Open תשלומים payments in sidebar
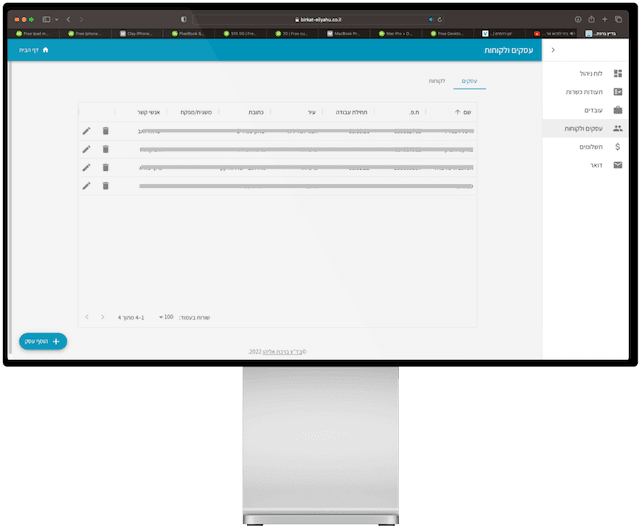This screenshot has height=530, width=640. coord(585,147)
